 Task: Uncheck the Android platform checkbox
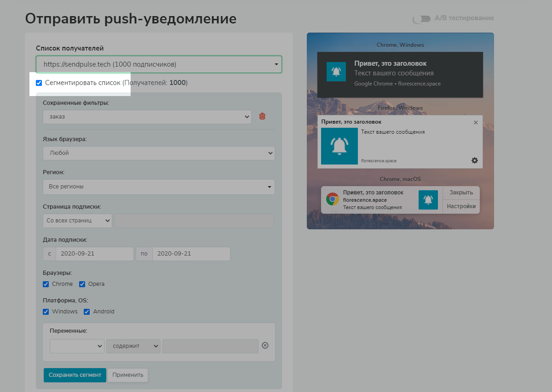pos(86,312)
